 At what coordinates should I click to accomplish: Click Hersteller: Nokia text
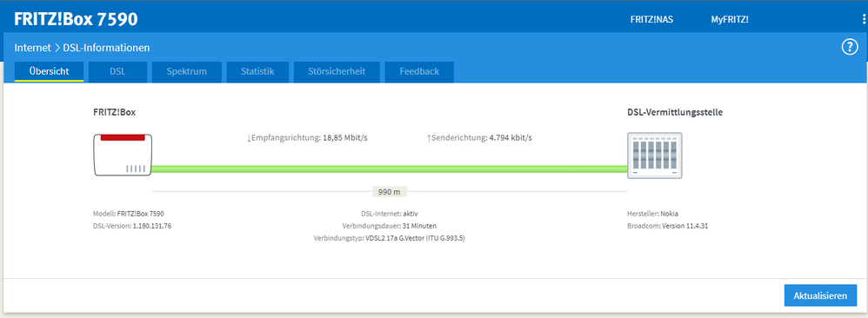653,214
